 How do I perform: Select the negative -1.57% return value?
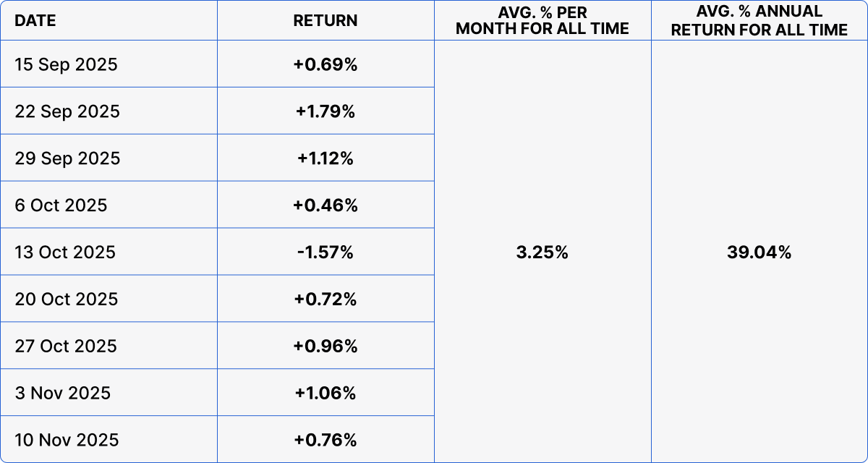(325, 252)
